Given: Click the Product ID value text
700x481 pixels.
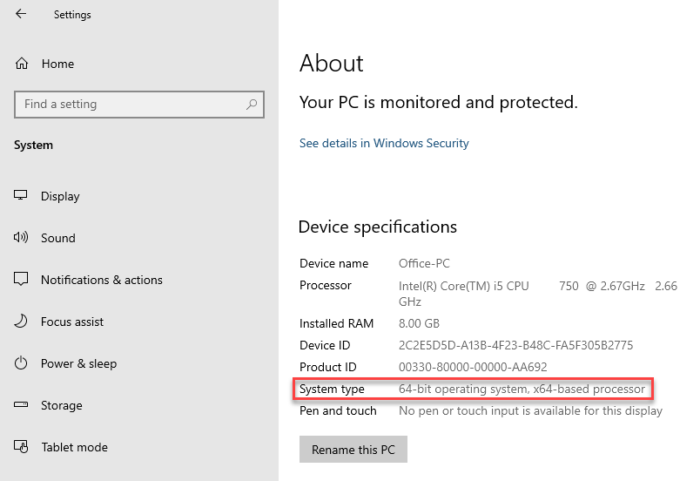Looking at the screenshot, I should click(472, 367).
